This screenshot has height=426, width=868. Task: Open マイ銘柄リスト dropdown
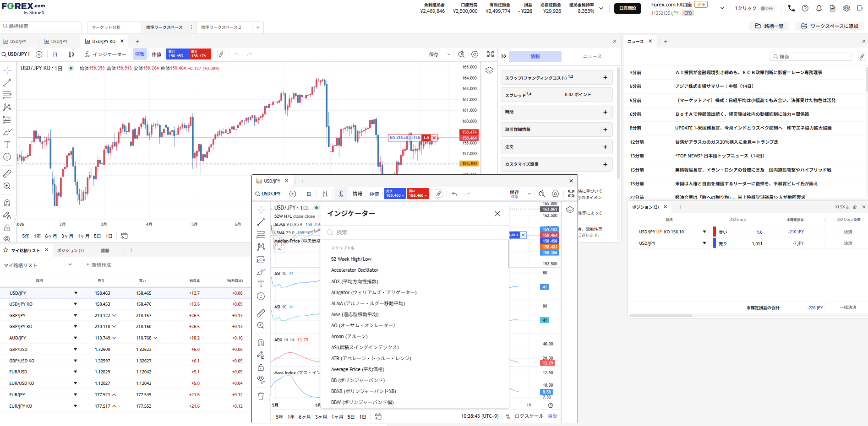38,265
